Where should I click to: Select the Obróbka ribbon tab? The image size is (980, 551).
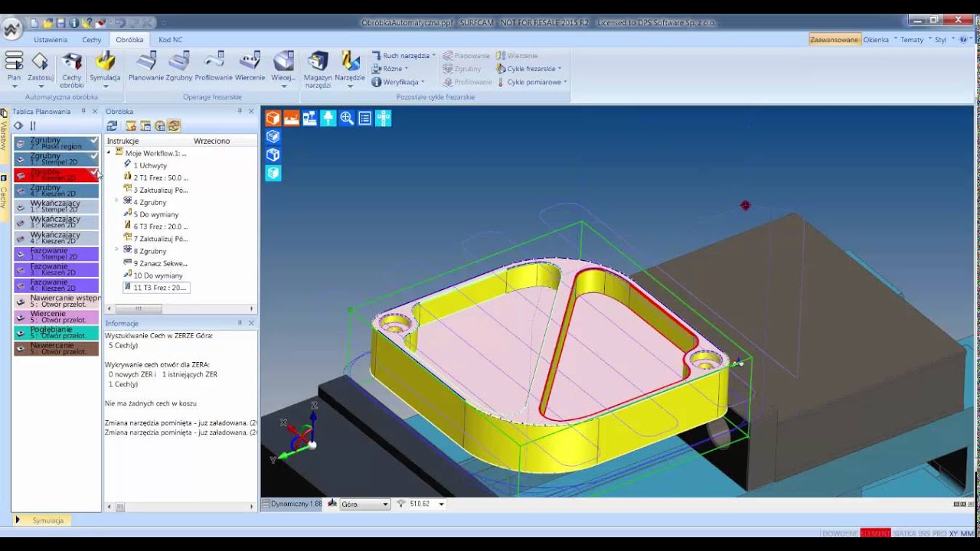129,39
